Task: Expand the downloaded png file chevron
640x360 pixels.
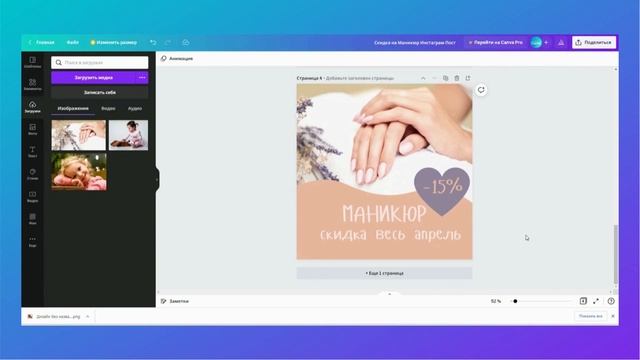Action: tap(87, 316)
